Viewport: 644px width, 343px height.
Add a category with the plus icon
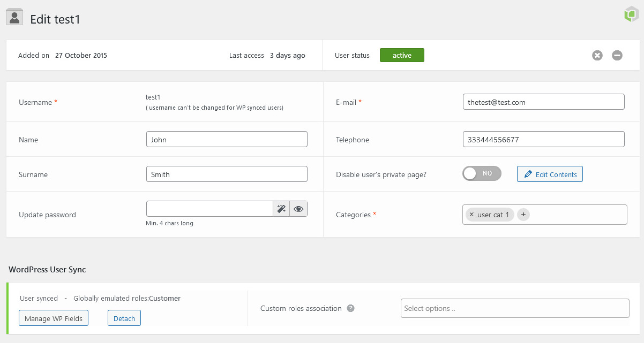click(523, 215)
